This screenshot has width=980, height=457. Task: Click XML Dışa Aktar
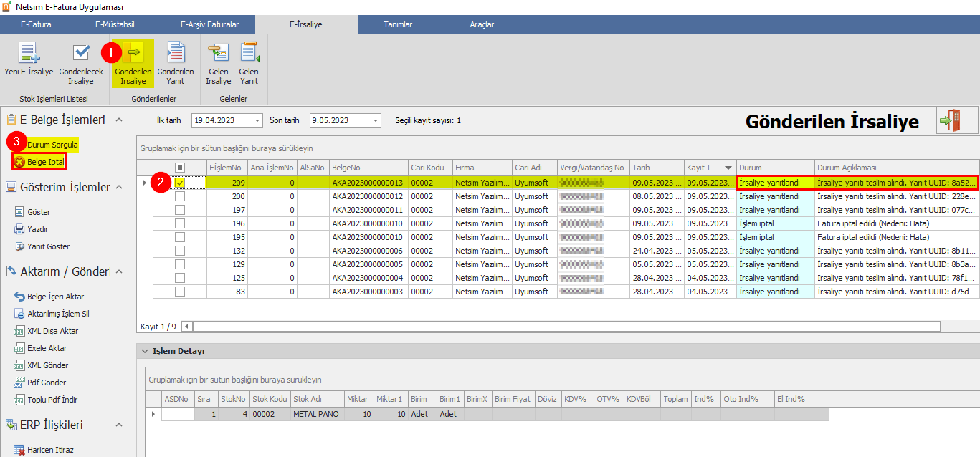point(47,331)
